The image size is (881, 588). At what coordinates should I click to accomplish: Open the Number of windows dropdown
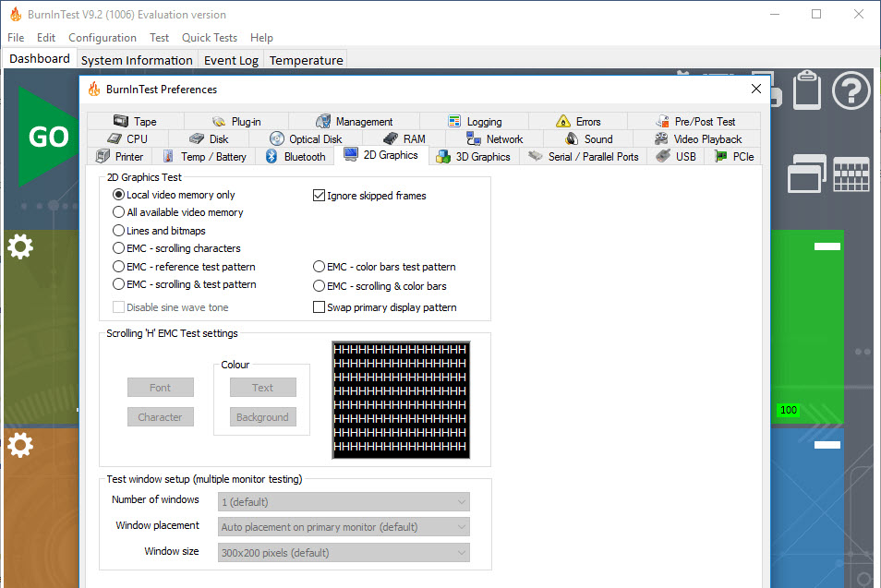344,501
